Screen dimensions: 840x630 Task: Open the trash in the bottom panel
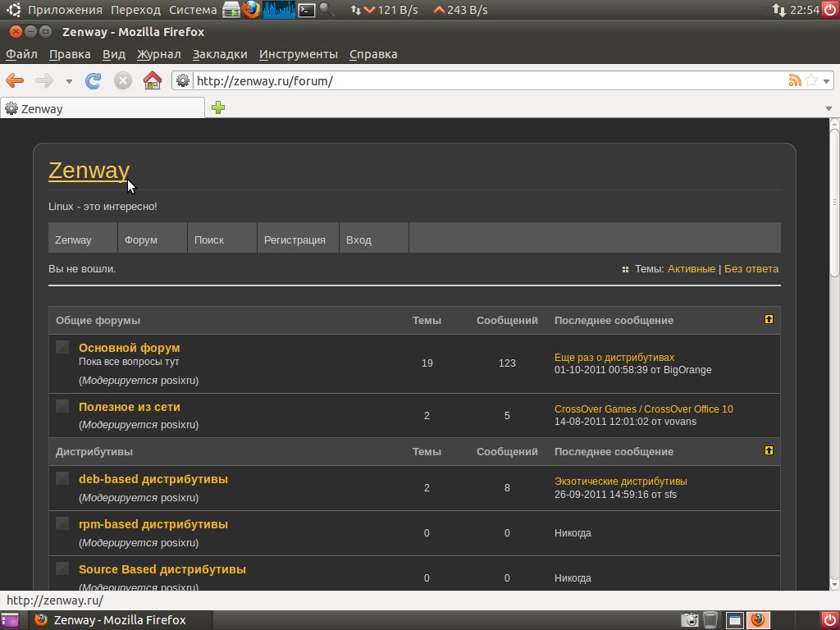(710, 620)
